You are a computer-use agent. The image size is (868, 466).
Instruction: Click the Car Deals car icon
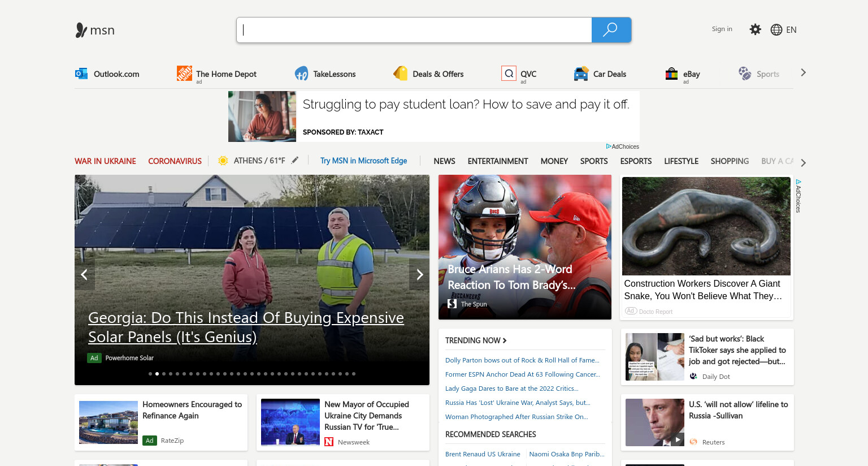click(581, 74)
